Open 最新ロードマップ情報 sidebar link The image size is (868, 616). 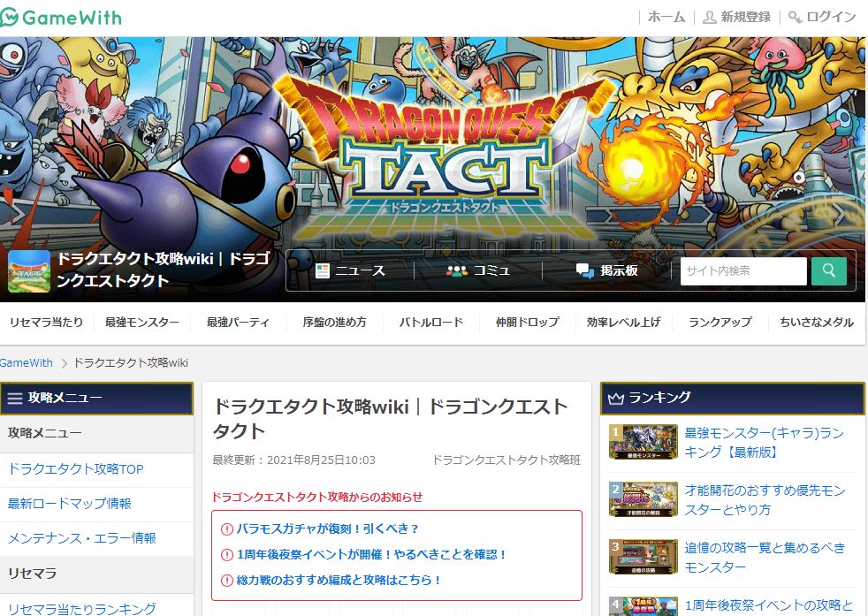point(69,504)
